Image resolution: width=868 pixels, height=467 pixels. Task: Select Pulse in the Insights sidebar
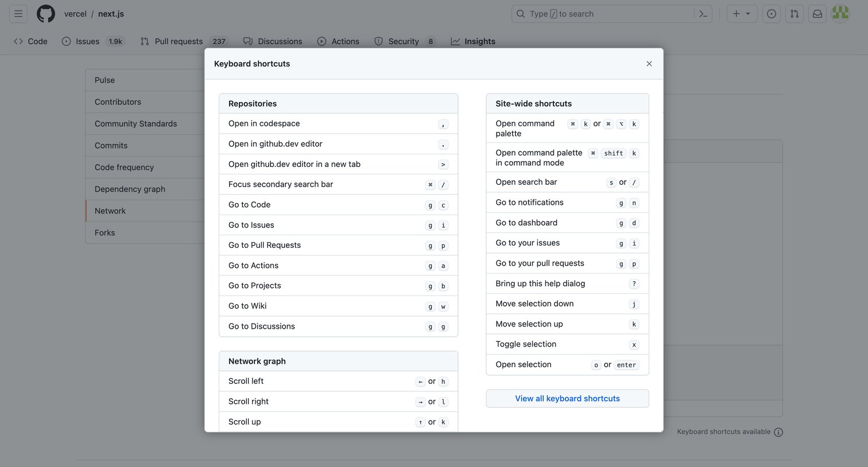[x=145, y=80]
